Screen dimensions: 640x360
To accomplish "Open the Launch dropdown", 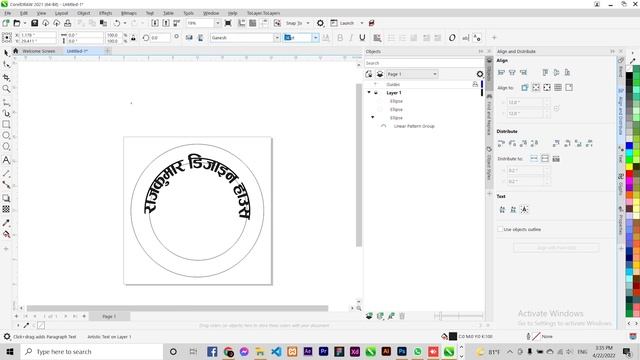I will point(362,23).
